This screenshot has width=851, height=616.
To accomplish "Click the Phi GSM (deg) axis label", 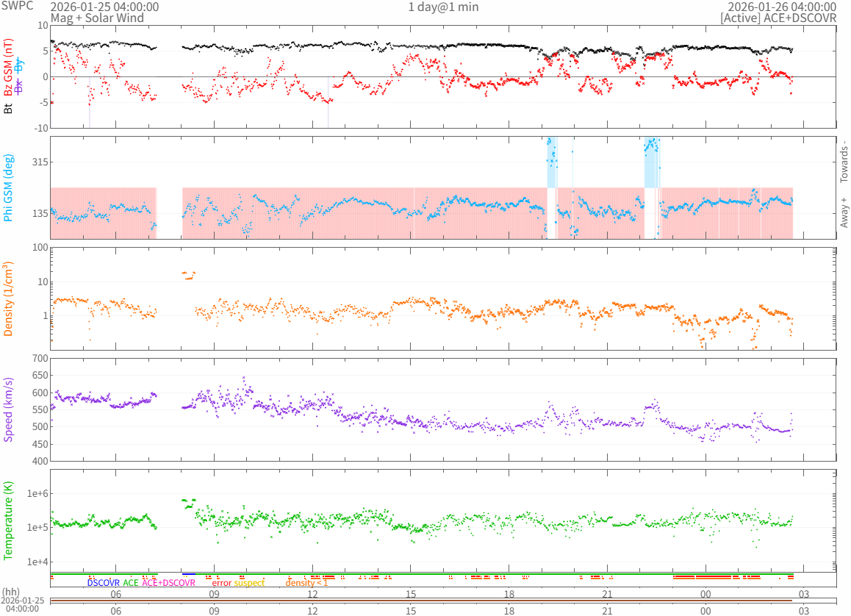I will point(9,187).
